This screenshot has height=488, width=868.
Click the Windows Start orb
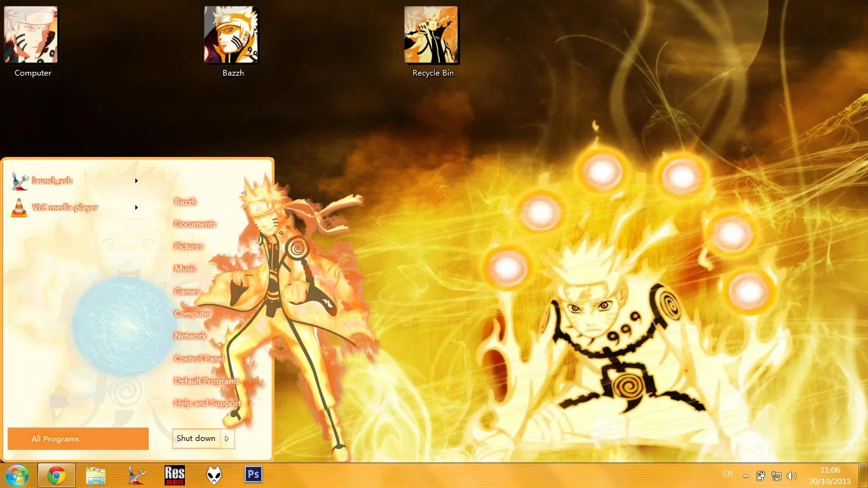[16, 475]
